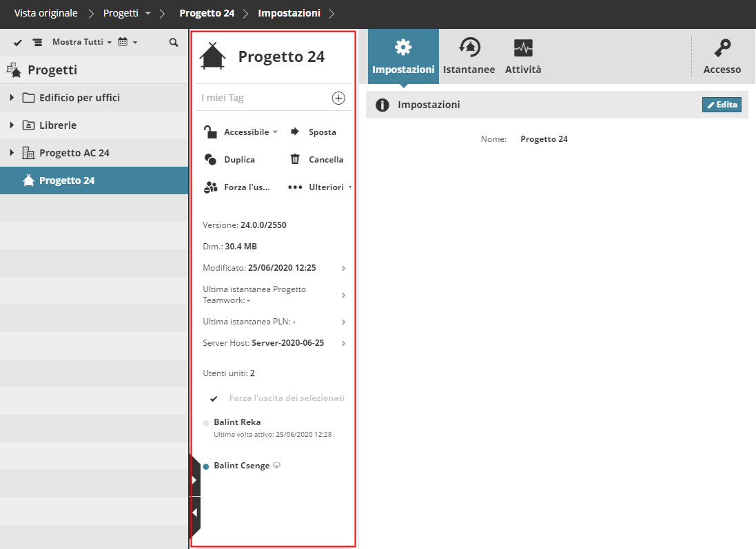Image resolution: width=756 pixels, height=549 pixels.
Task: Expand the Librerie folder
Action: tap(12, 125)
